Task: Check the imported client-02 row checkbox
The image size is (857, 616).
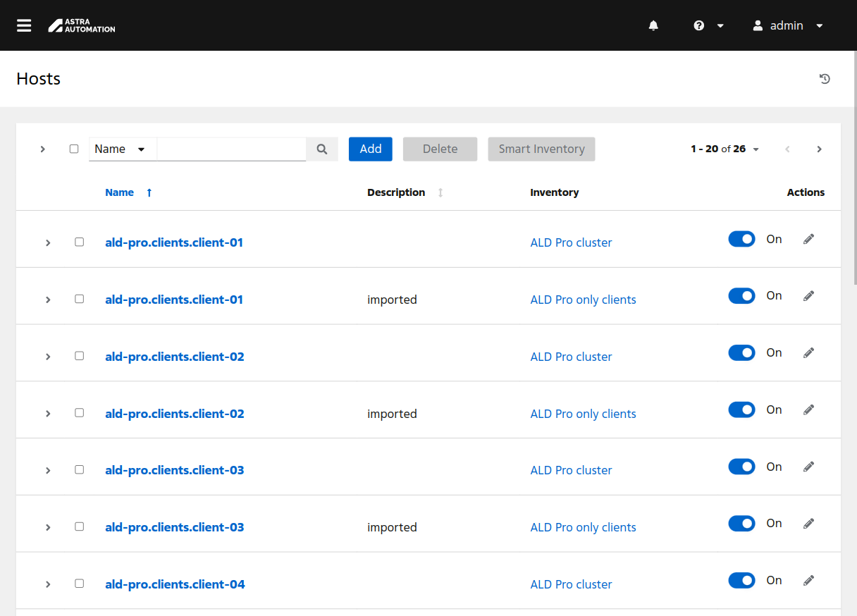Action: [79, 412]
